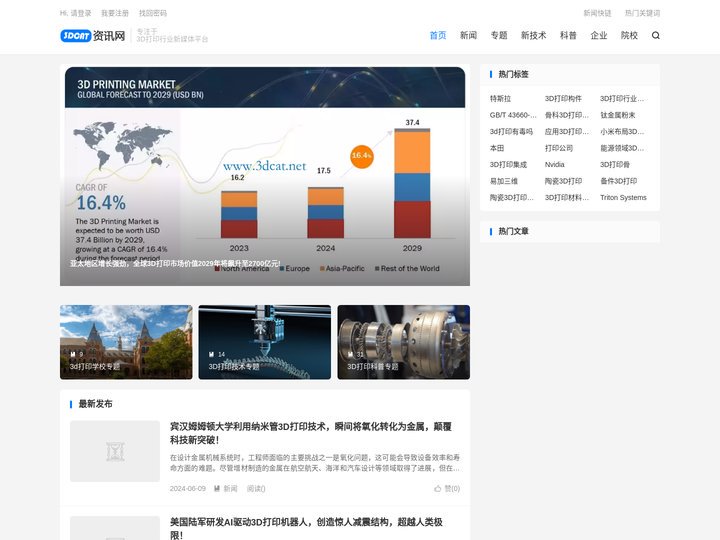Select 科普 in the top navigation
The image size is (720, 540).
(568, 35)
